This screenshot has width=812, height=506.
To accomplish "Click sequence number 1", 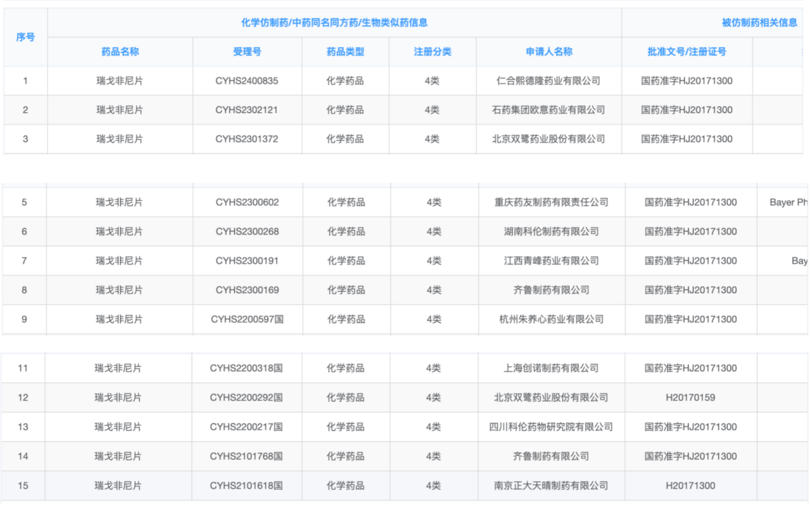I will tap(25, 81).
